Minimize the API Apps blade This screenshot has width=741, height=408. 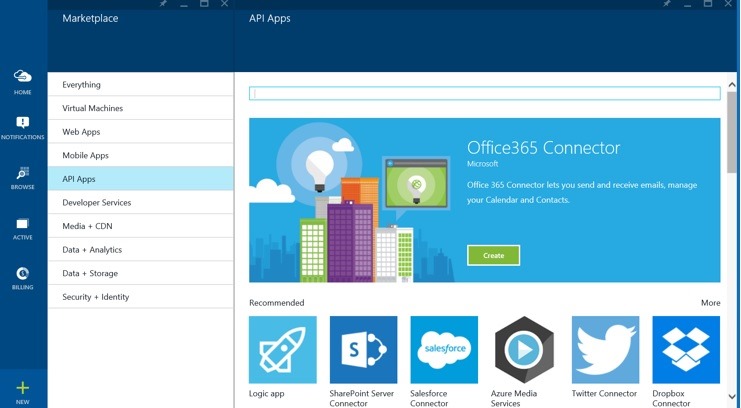click(688, 4)
